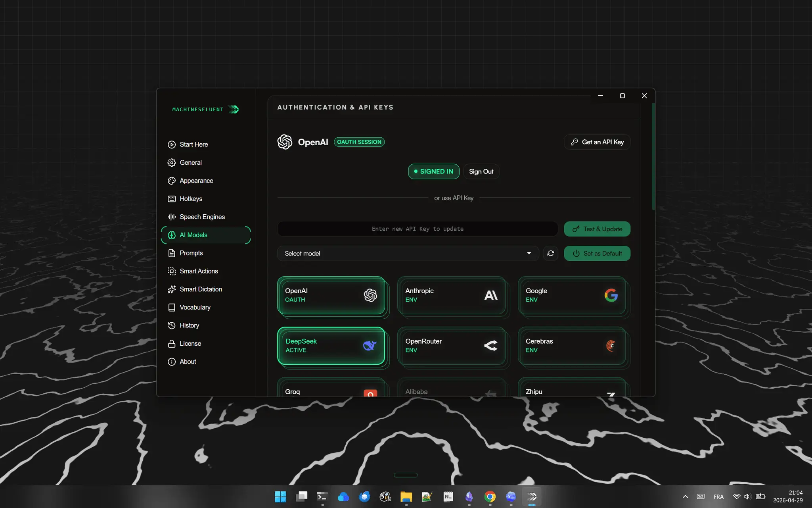Switch to Speech Engines
The width and height of the screenshot is (812, 508).
(206, 217)
